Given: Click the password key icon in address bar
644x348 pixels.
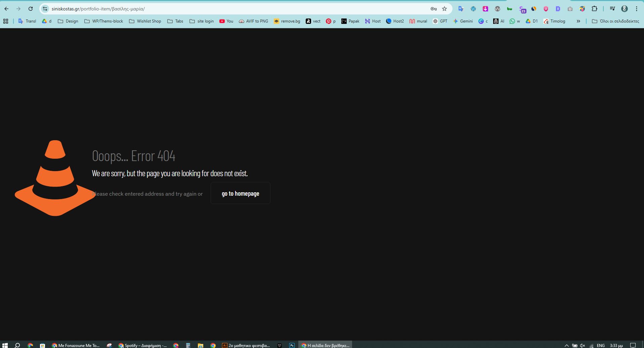Looking at the screenshot, I should (x=433, y=9).
